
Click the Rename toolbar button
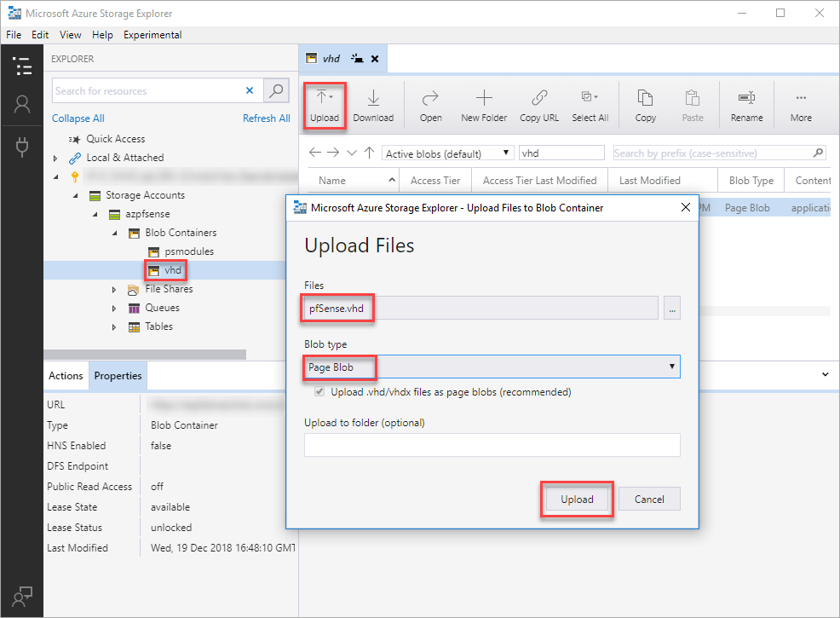[746, 106]
